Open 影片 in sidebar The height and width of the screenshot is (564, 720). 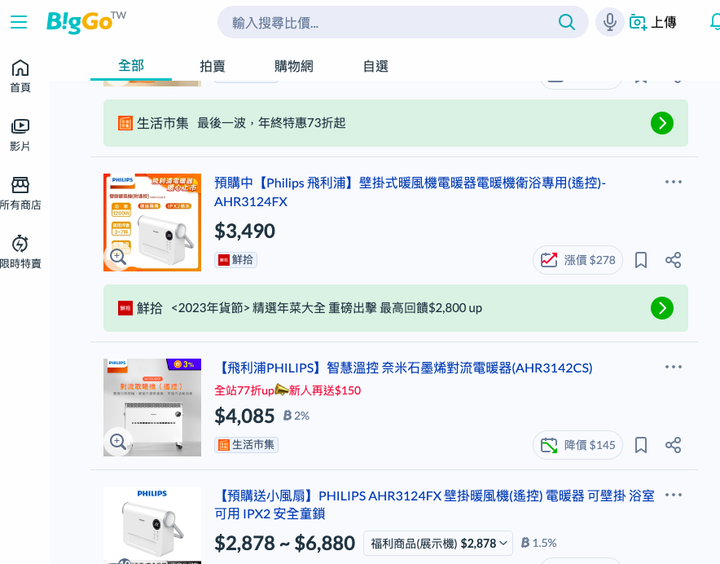click(20, 135)
